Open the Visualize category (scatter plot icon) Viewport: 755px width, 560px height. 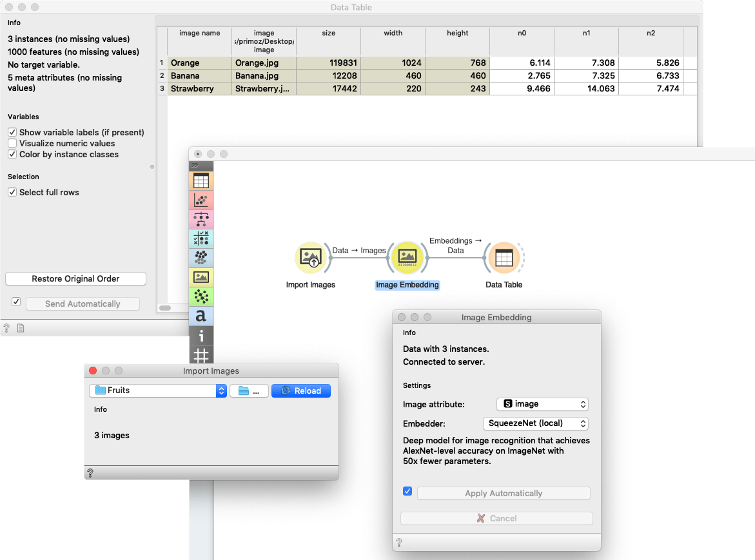pyautogui.click(x=201, y=200)
